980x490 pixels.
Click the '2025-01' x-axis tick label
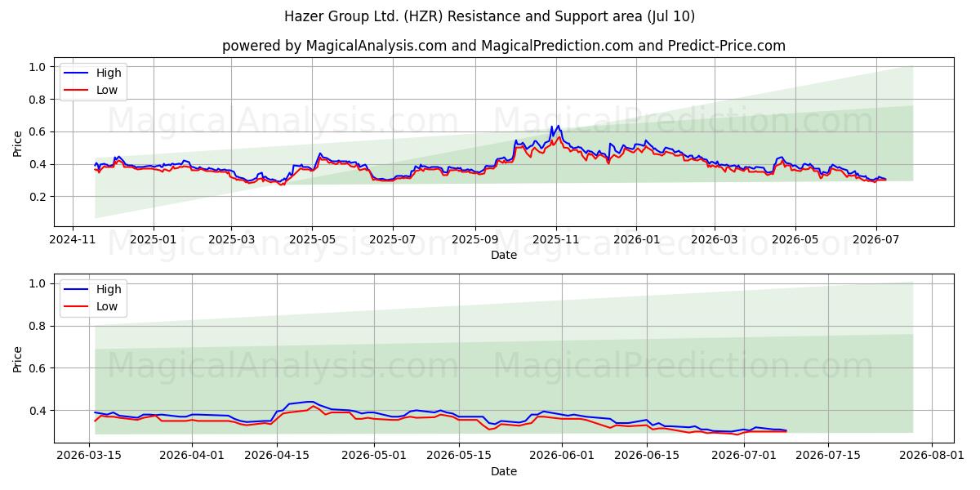pos(154,239)
